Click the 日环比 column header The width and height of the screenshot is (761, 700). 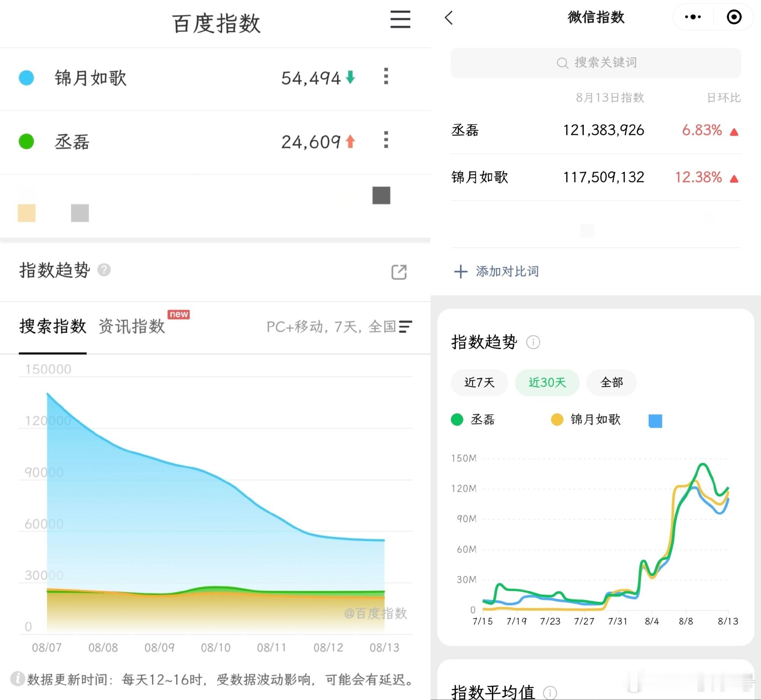point(724,98)
